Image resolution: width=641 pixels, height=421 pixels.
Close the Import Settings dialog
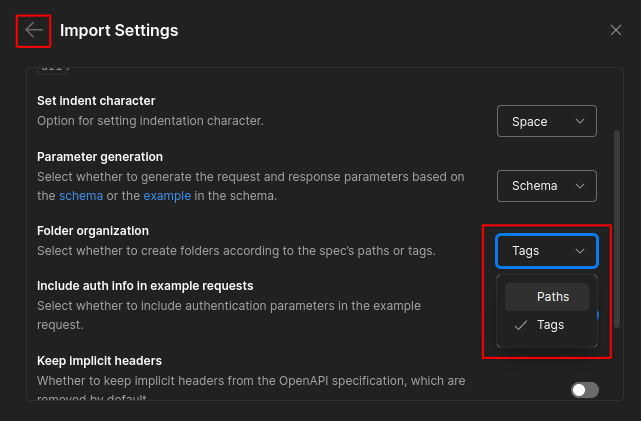(616, 30)
